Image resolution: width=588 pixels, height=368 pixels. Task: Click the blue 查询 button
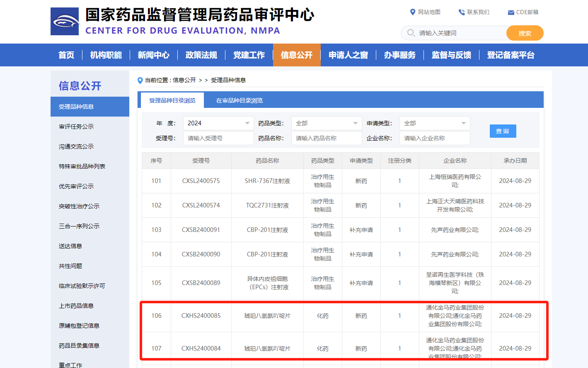click(503, 131)
